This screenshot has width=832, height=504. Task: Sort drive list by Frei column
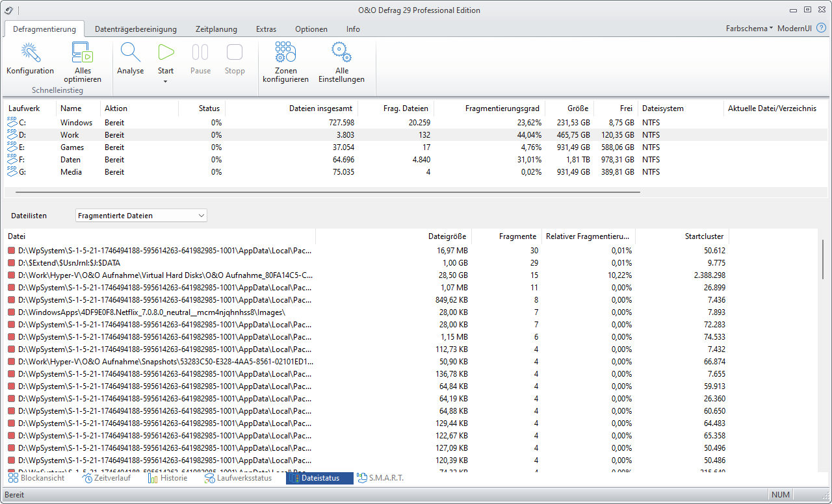[x=616, y=108]
